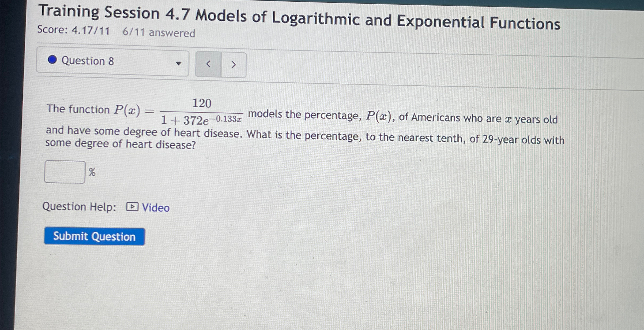Open the Video help link

(x=156, y=208)
